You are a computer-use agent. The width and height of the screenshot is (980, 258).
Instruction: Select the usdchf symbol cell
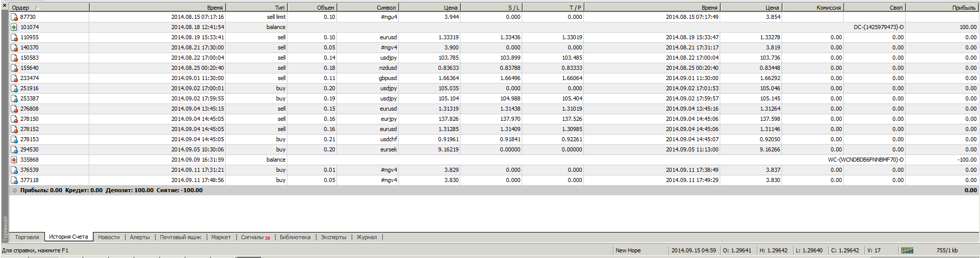tap(388, 139)
